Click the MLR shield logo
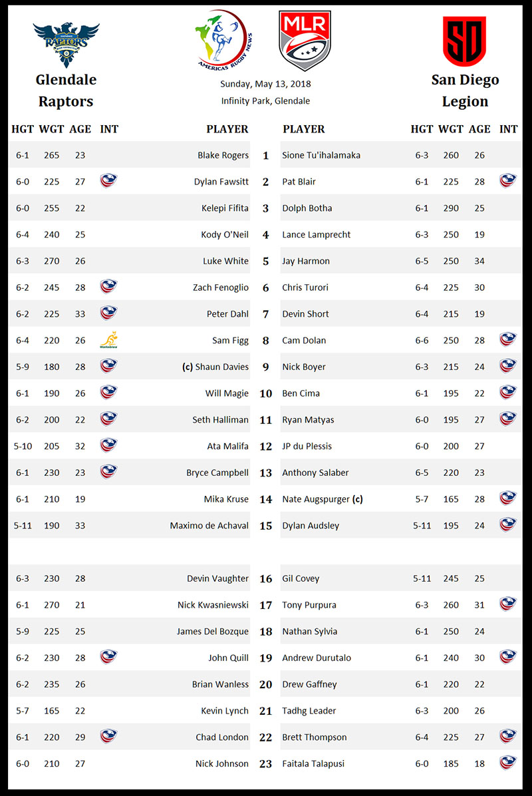 coord(305,40)
